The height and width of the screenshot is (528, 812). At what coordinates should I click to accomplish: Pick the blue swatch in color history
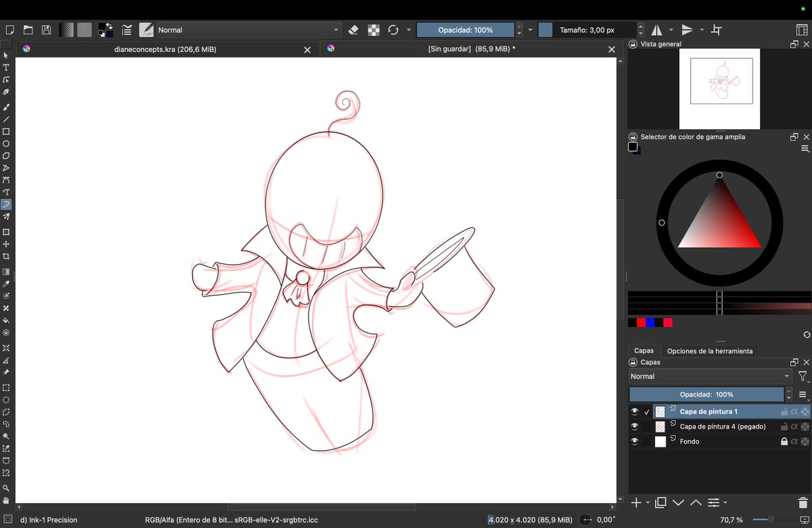[x=650, y=323]
